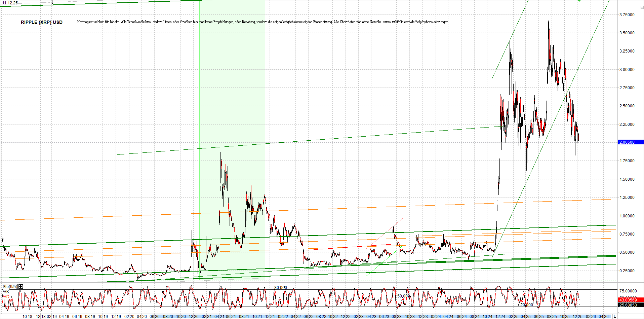The height and width of the screenshot is (319, 644).
Task: Select the black 25.68853 %K value tag
Action: (x=628, y=305)
